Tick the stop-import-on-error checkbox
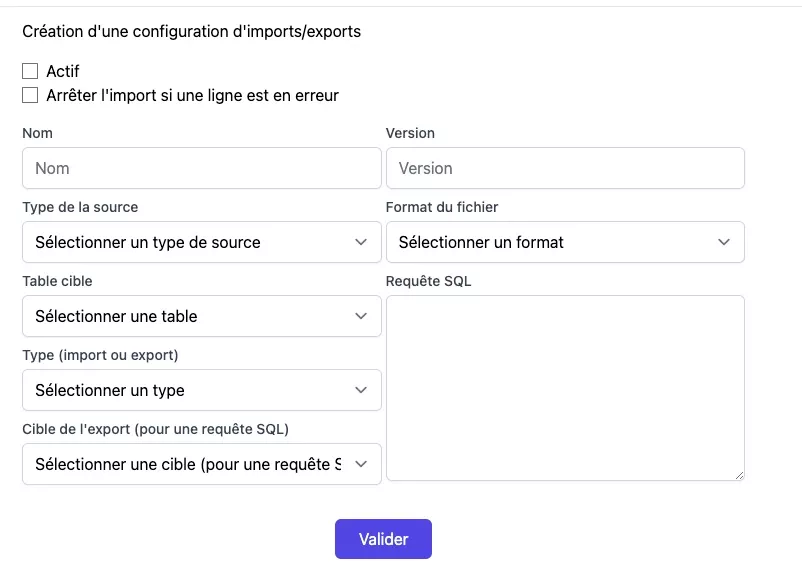The height and width of the screenshot is (572, 802). (30, 96)
